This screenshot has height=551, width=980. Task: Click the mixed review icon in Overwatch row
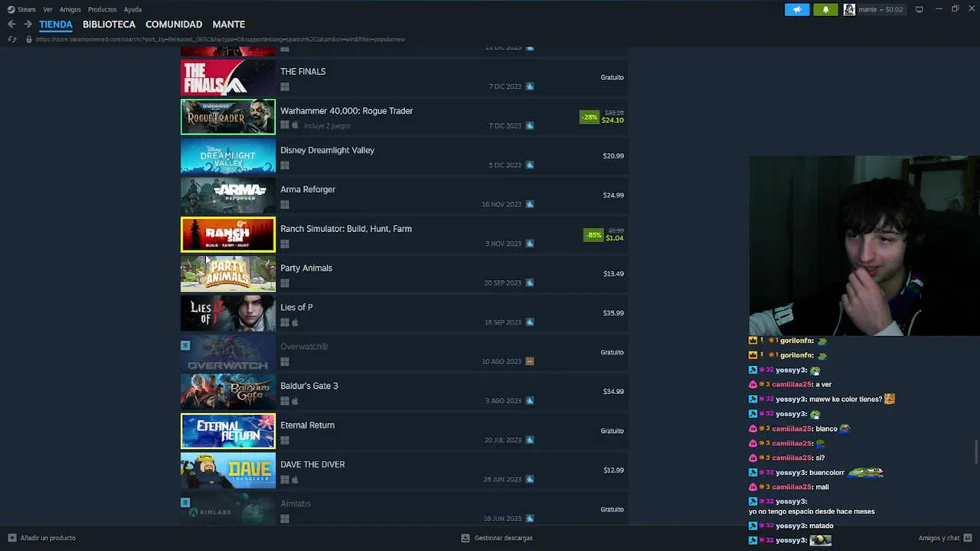pyautogui.click(x=530, y=361)
